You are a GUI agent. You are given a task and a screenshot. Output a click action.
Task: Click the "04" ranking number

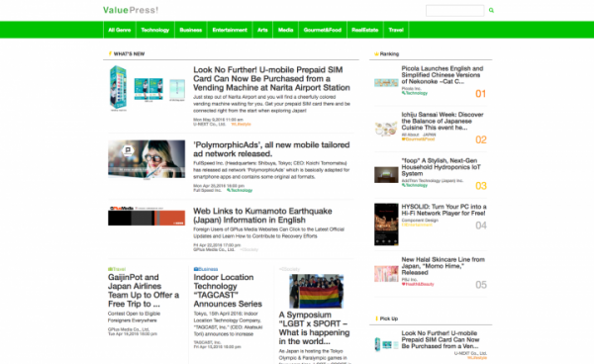click(481, 226)
